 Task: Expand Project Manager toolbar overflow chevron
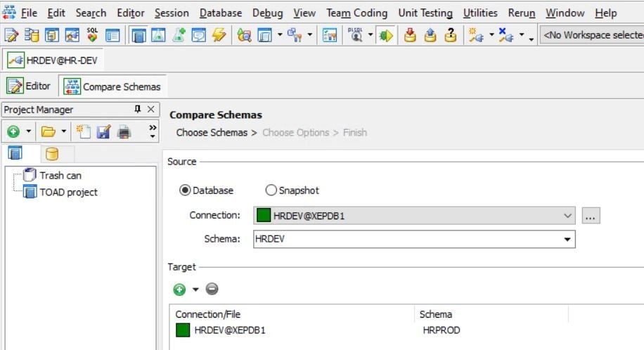point(153,131)
